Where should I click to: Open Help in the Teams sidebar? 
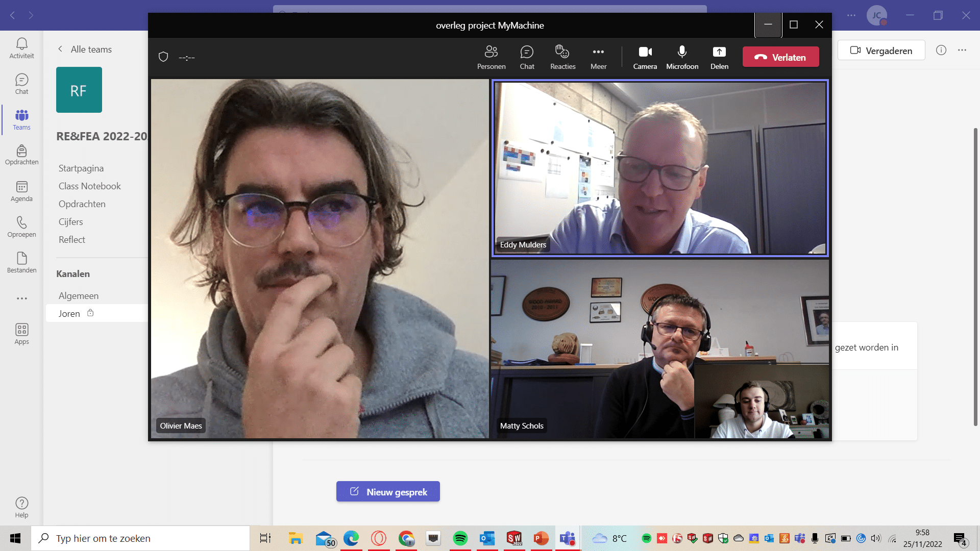click(x=21, y=508)
